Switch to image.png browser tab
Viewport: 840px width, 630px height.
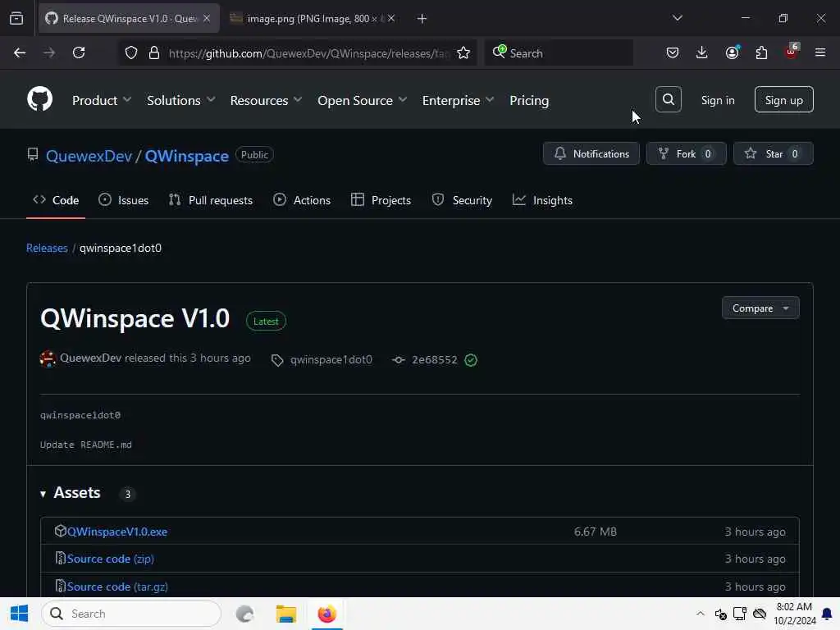313,19
